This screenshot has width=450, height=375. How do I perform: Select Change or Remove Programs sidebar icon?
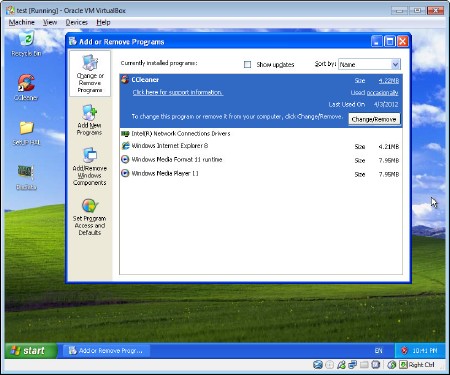90,74
